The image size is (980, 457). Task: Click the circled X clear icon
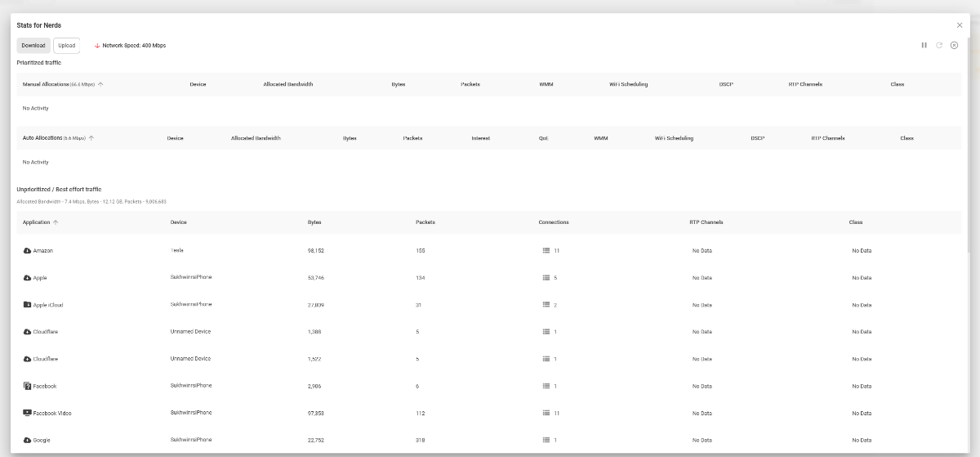[x=954, y=45]
